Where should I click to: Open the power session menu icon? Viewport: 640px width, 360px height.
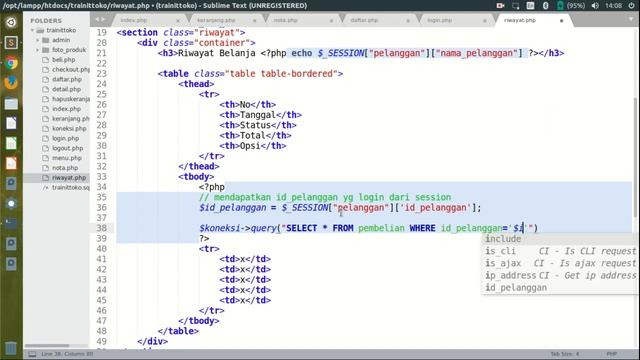coord(631,6)
